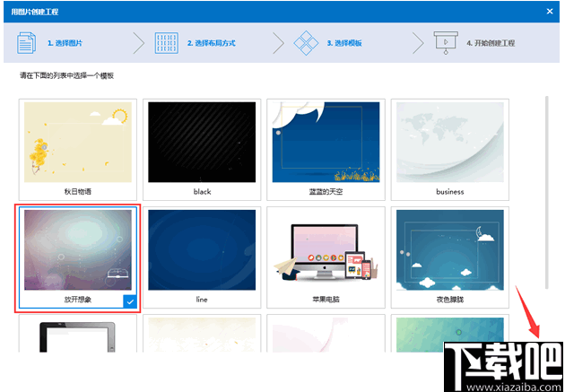Click the 苹果电脑 label text
565x392 pixels.
click(326, 300)
